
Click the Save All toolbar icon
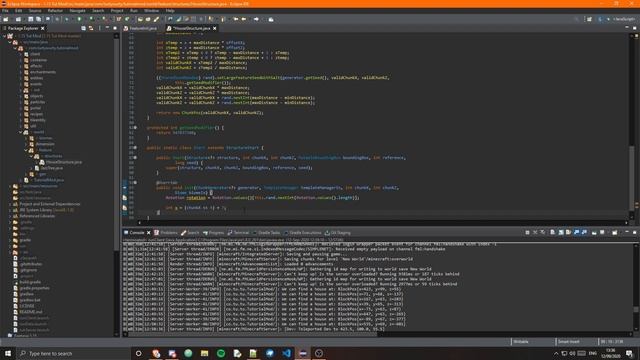pos(38,19)
